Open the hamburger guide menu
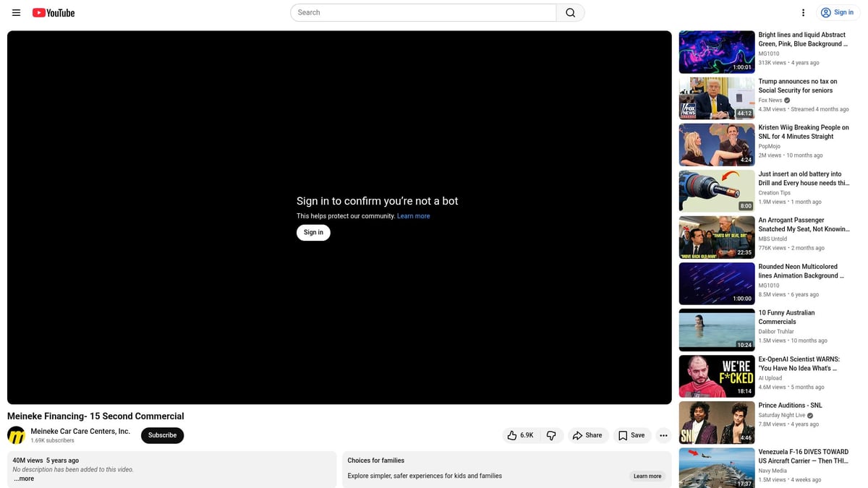 tap(16, 12)
